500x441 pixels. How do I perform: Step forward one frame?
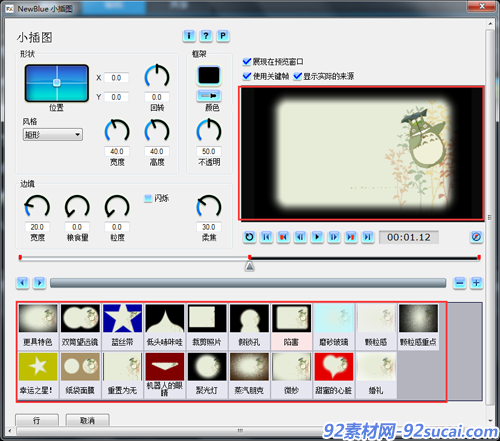334,237
